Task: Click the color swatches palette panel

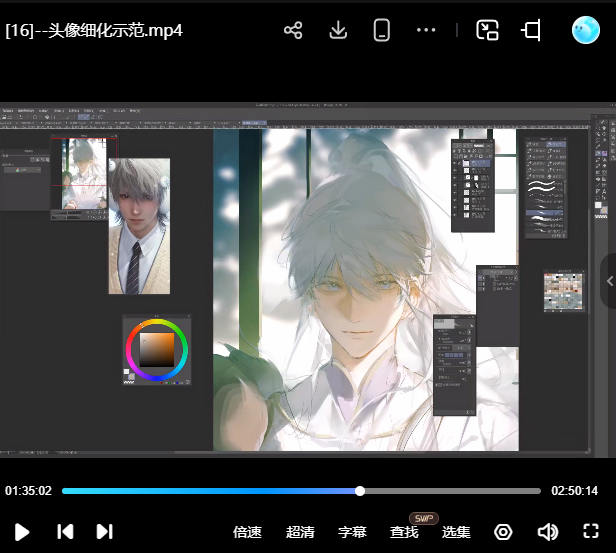Action: 563,292
